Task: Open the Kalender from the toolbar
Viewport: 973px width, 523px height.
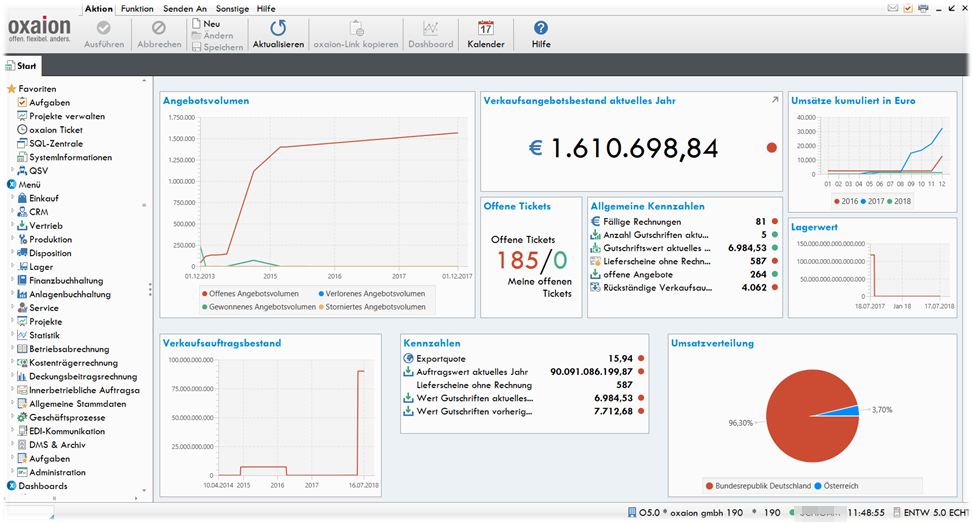Action: click(486, 29)
